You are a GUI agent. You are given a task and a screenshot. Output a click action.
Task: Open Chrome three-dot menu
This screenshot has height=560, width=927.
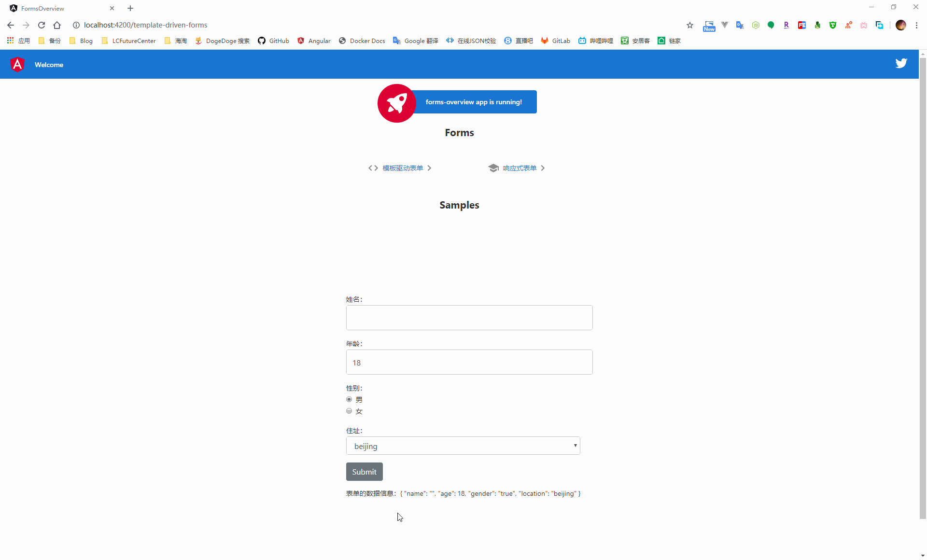[x=916, y=25]
